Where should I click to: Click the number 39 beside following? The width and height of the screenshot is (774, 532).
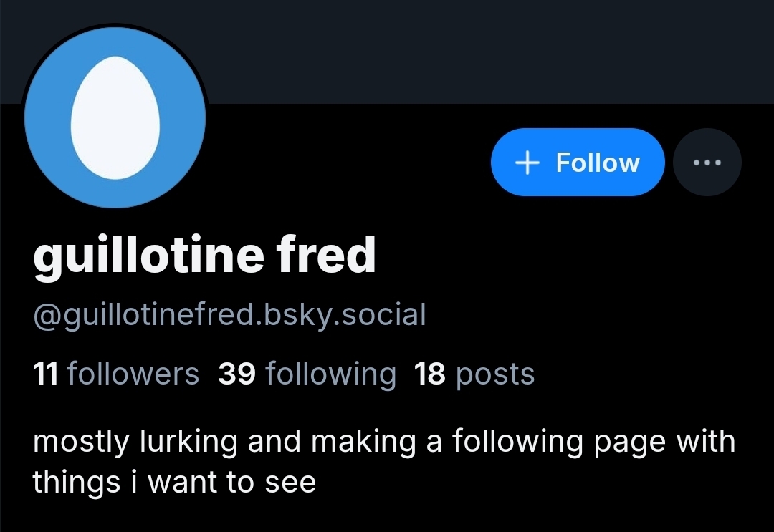[x=237, y=374]
